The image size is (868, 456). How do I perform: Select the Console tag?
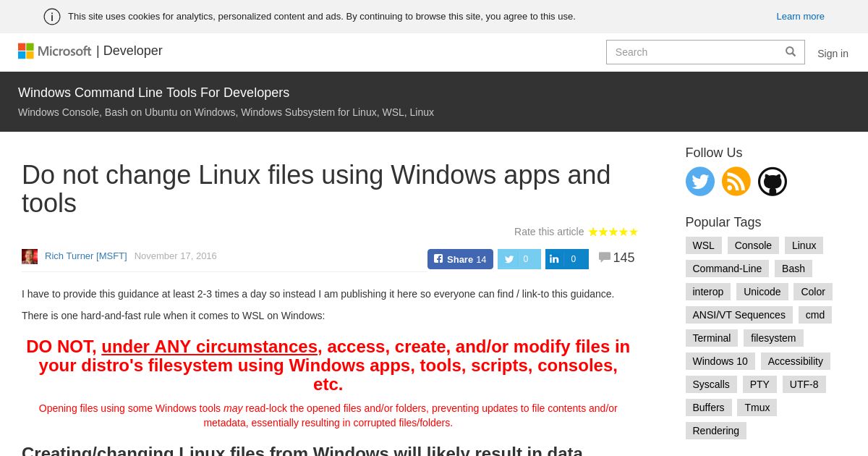753,245
